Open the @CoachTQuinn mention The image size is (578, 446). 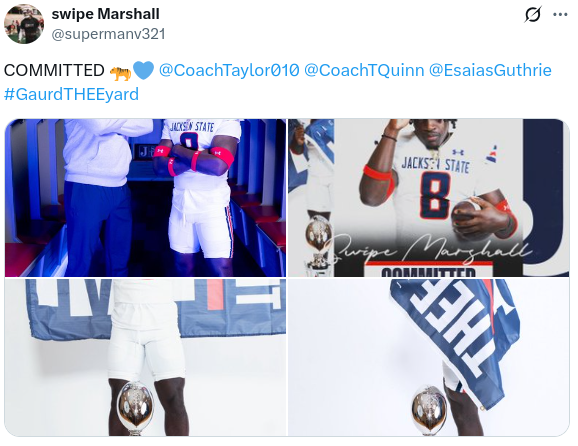coord(364,70)
